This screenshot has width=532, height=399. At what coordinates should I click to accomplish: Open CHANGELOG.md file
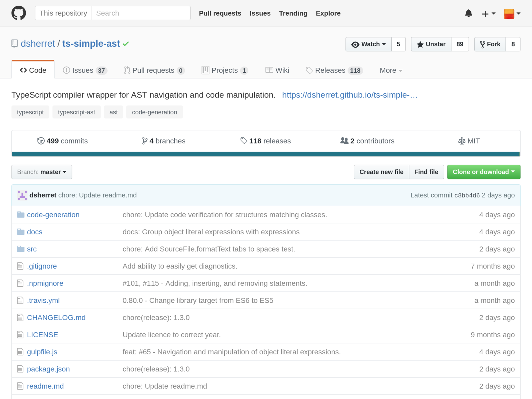click(56, 317)
